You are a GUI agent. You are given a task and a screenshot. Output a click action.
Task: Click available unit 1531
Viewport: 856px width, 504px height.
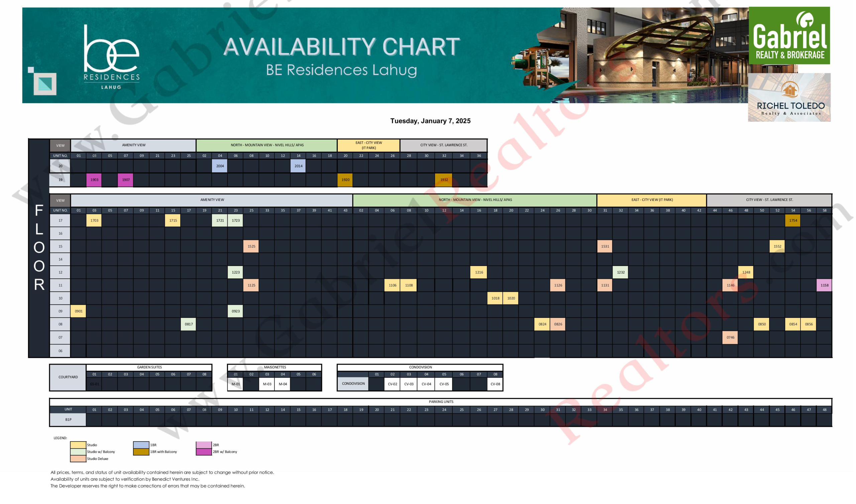click(x=605, y=246)
